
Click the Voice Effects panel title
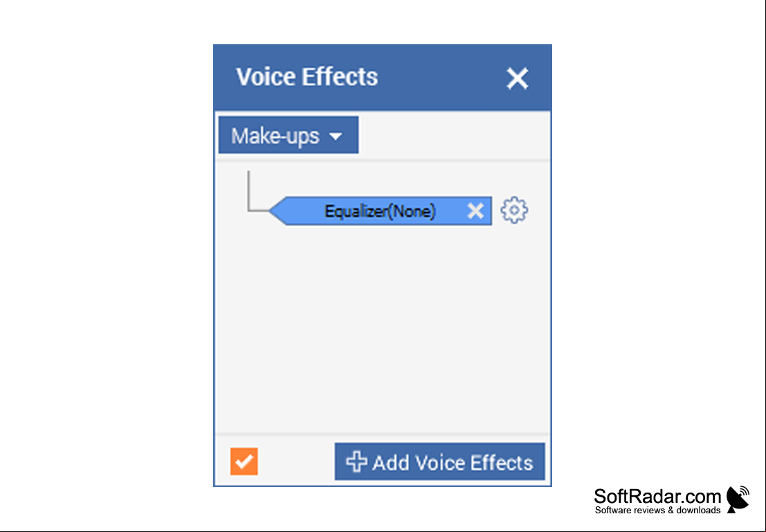tap(307, 77)
